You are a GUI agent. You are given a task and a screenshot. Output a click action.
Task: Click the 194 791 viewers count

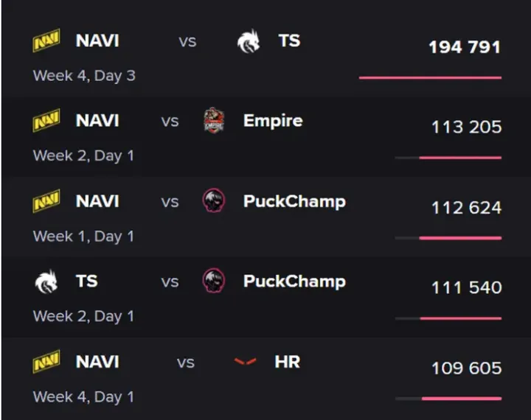pyautogui.click(x=465, y=47)
